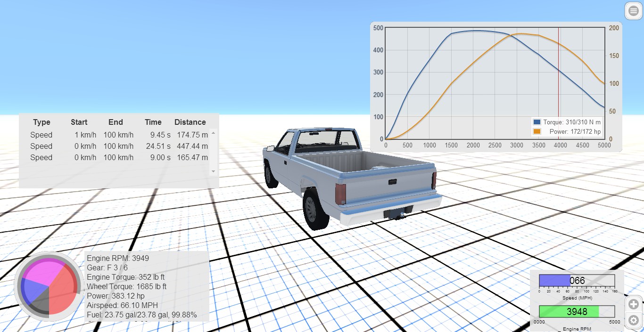Click the 400 label on torque axis
This screenshot has height=332, width=644.
click(x=378, y=50)
